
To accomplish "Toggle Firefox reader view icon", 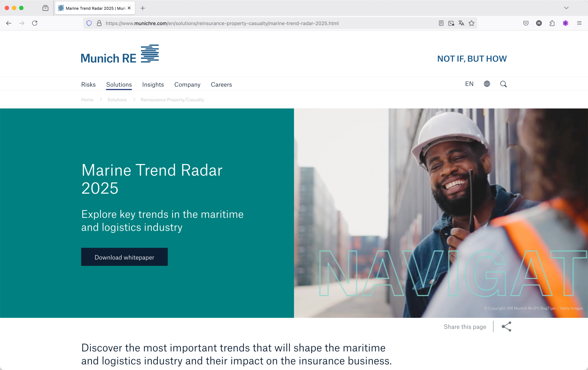I will tap(441, 23).
